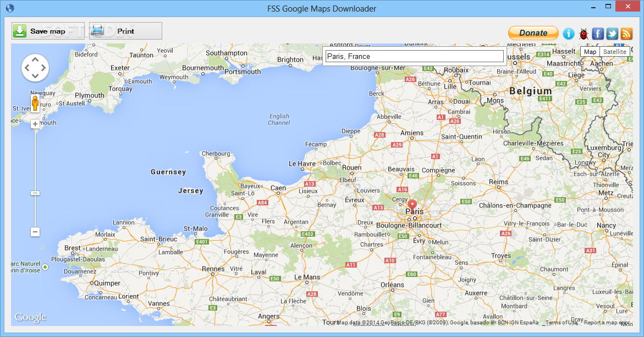Click the Orléans city label
The image size is (644, 337).
[392, 285]
